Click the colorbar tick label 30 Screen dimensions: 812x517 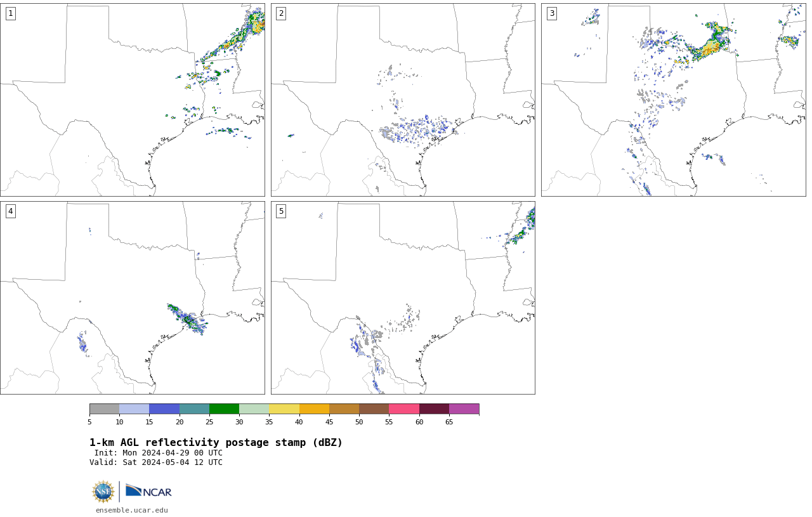point(239,422)
